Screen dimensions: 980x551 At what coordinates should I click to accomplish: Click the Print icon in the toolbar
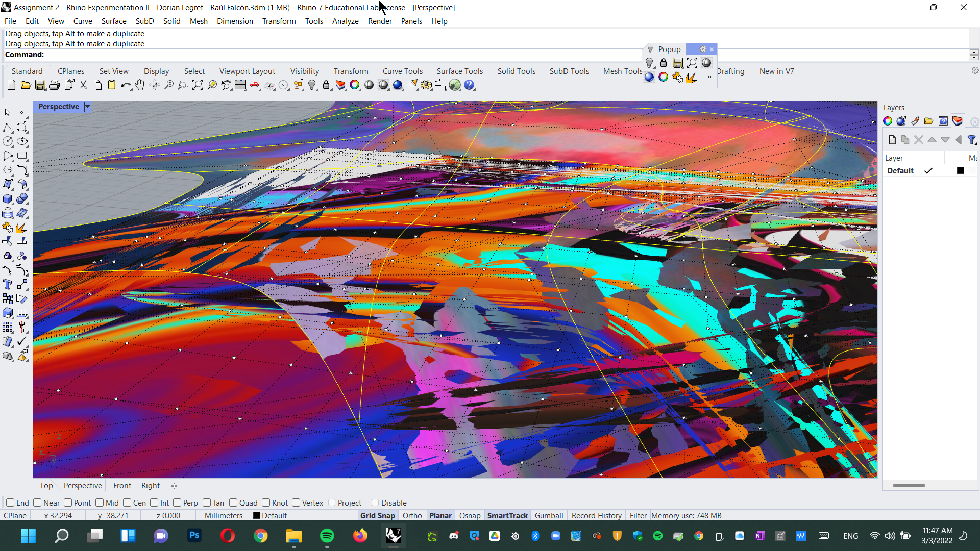pos(54,85)
